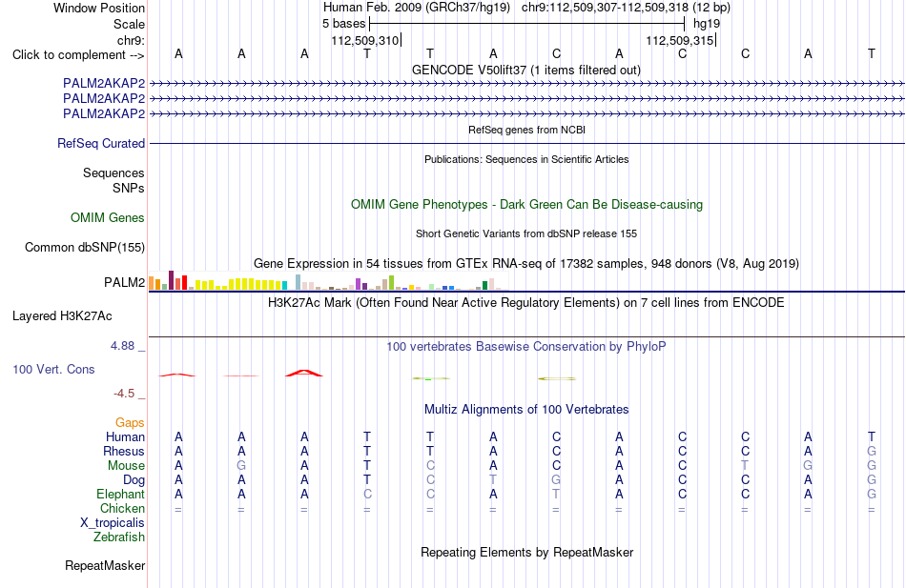Open the RefSeq Curated track settings label

(101, 143)
